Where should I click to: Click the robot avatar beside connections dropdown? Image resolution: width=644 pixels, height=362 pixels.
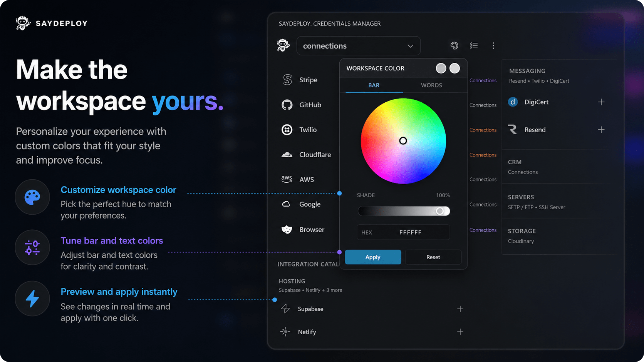(283, 45)
